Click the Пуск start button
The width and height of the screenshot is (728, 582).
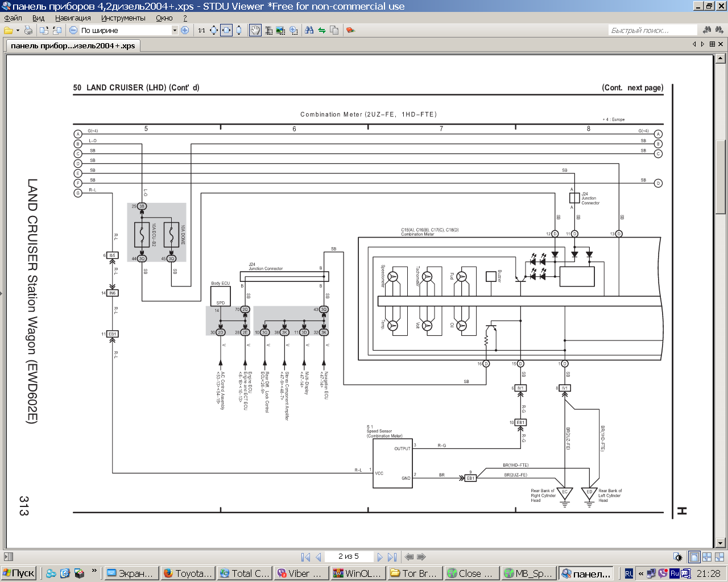click(19, 573)
